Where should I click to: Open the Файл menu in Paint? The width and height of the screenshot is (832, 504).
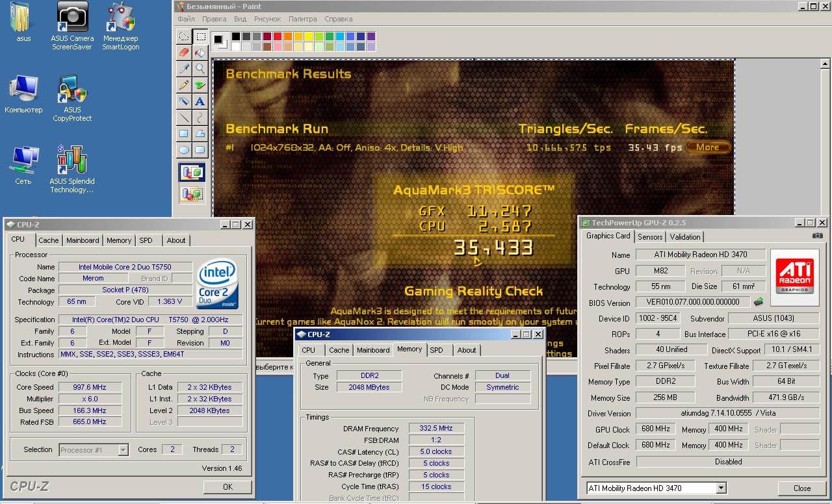[x=186, y=19]
